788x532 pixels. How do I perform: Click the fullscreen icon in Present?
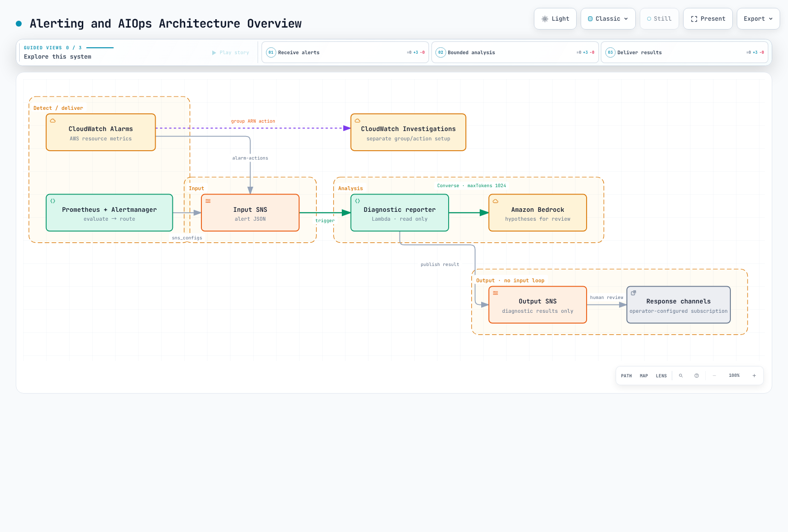[x=694, y=19]
